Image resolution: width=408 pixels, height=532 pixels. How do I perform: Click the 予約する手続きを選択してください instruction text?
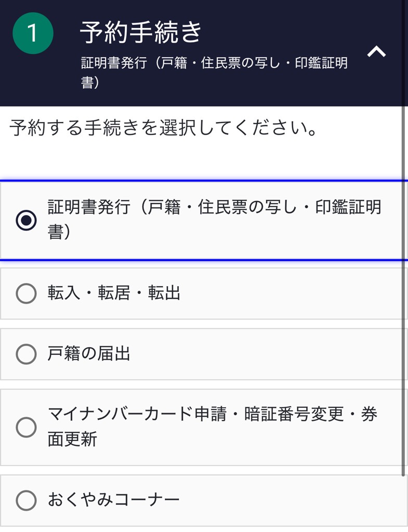coord(164,128)
